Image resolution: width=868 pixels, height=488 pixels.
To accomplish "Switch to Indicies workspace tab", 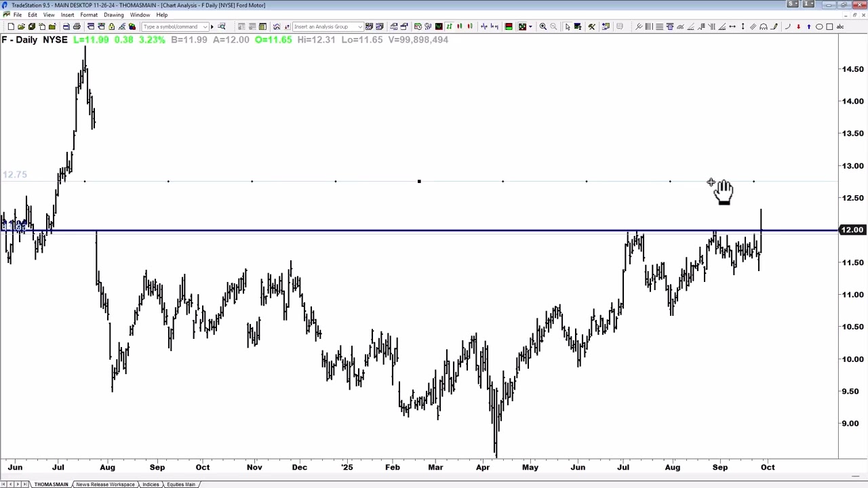I will 151,484.
